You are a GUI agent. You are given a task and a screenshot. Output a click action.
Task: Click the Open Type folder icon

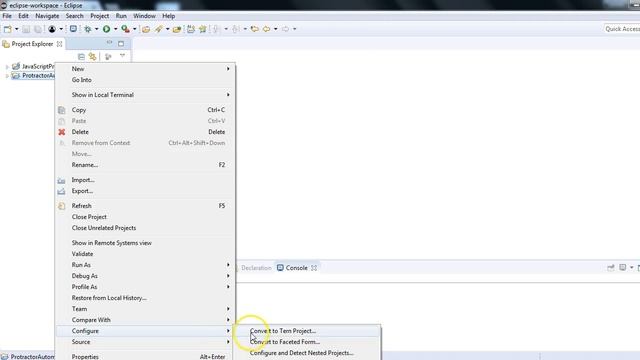click(x=146, y=29)
